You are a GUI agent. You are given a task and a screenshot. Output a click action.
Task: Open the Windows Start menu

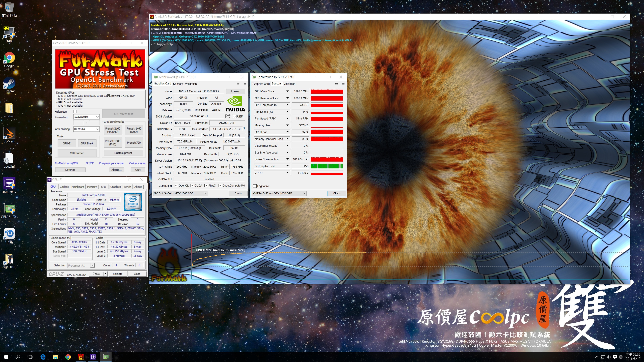click(x=6, y=357)
